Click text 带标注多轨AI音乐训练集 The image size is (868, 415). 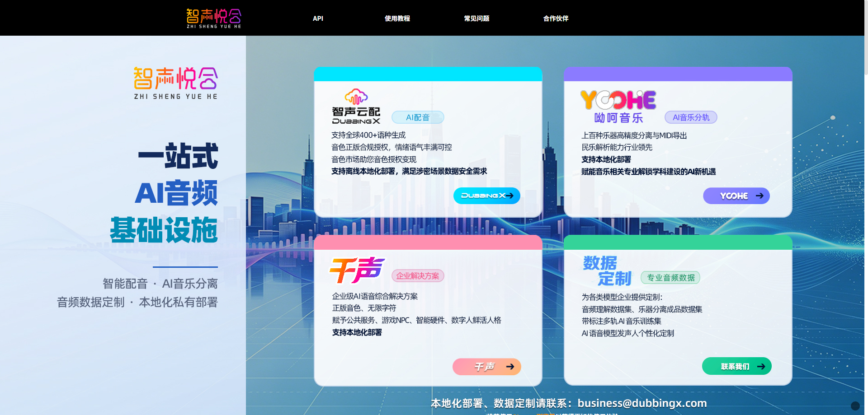(622, 321)
